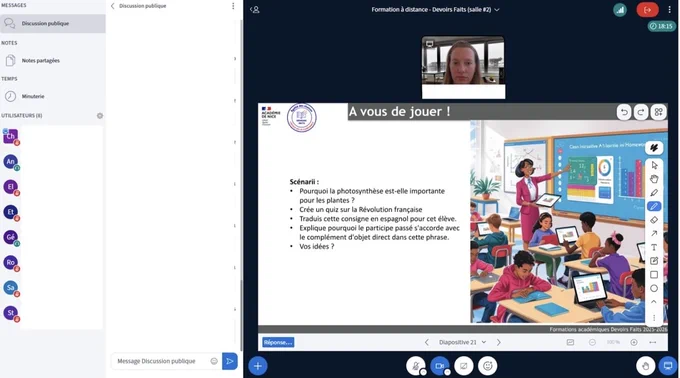Zoom in on the slide
This screenshot has width=680, height=378.
pos(634,342)
